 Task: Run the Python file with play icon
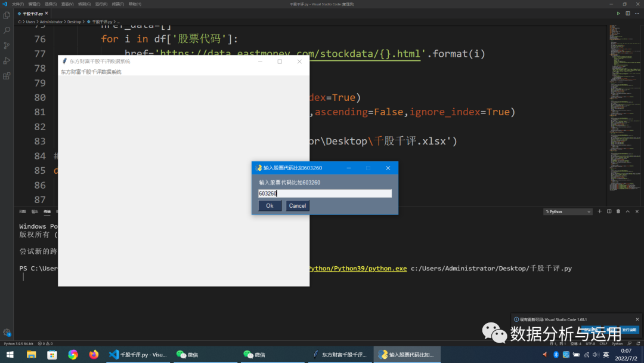(618, 14)
